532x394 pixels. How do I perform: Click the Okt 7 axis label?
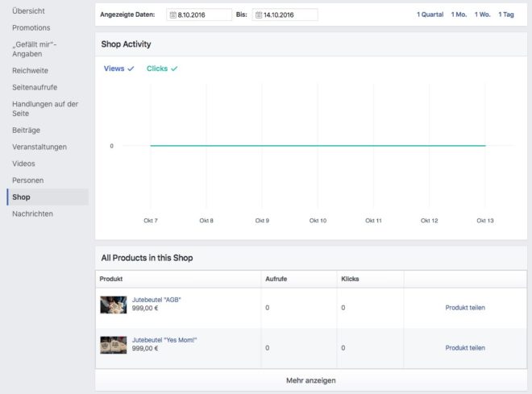click(x=150, y=221)
